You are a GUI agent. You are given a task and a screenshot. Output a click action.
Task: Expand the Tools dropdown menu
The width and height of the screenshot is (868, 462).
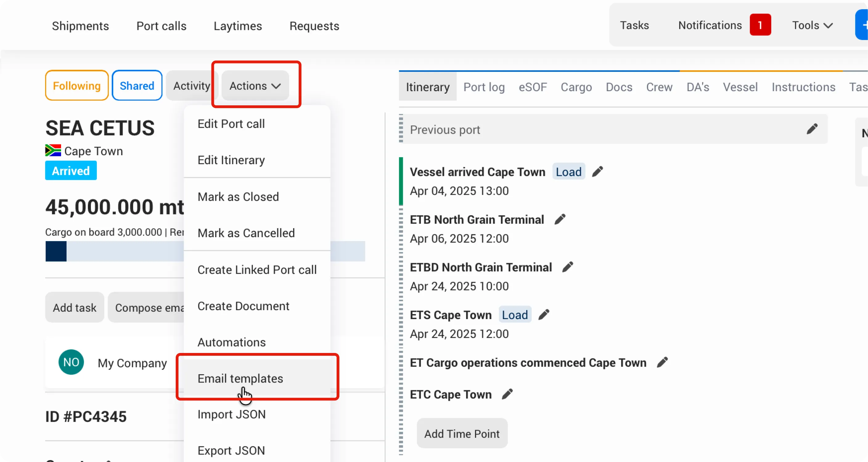812,25
